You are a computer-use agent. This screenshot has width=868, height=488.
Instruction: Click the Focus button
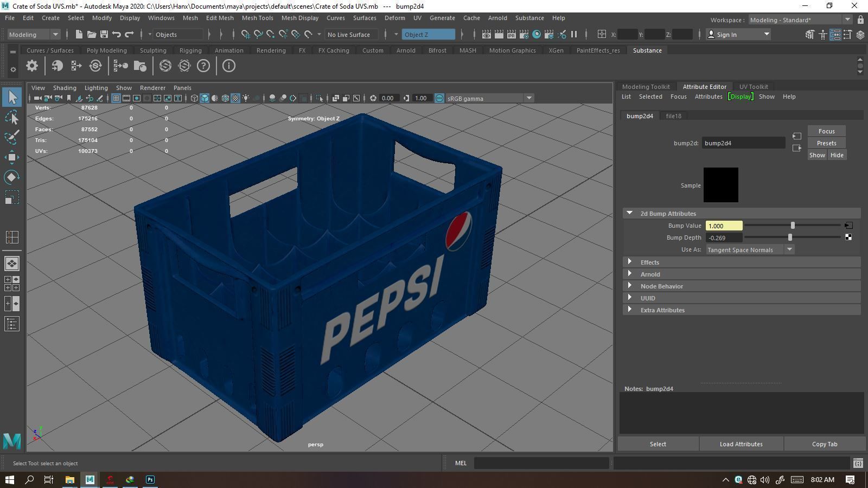coord(826,131)
